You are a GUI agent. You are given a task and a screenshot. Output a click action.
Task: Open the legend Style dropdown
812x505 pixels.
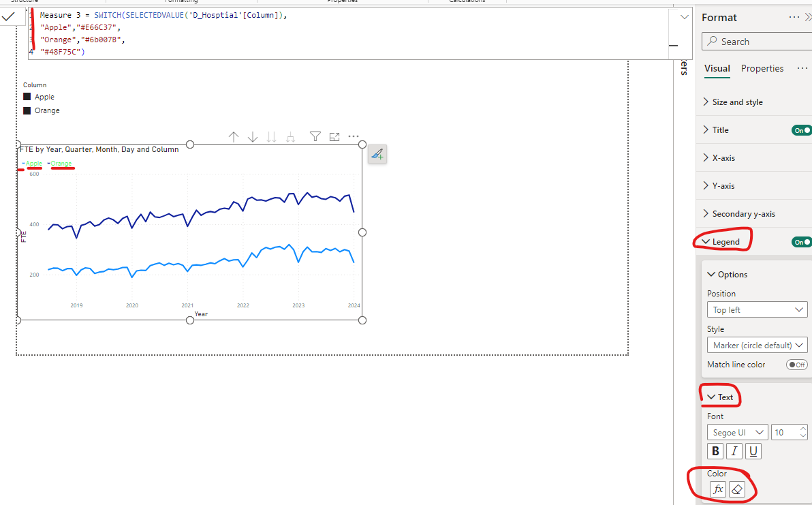click(757, 345)
